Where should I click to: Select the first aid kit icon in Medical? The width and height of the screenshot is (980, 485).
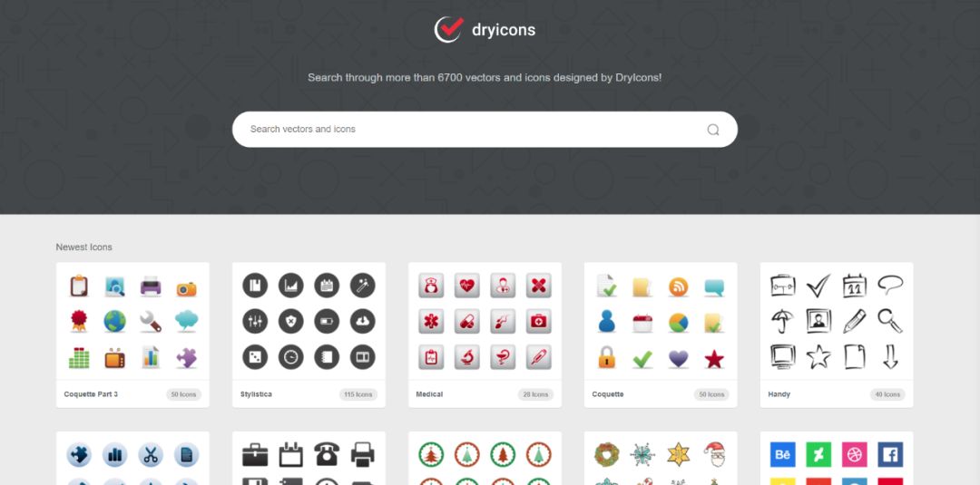[x=539, y=321]
